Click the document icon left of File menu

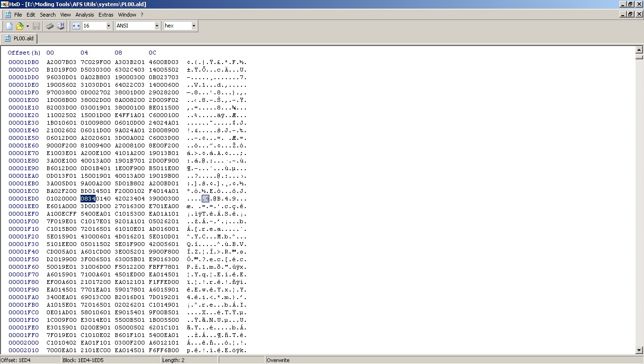[x=8, y=15]
